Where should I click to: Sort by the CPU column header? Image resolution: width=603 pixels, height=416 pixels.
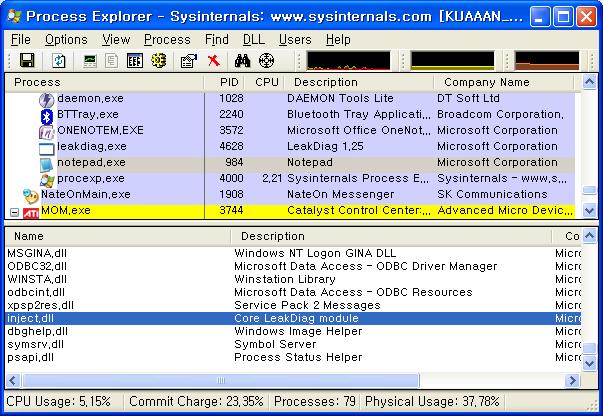(263, 82)
